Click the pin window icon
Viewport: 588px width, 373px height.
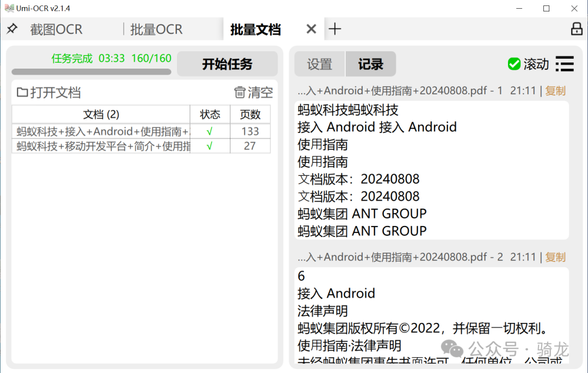coord(11,29)
